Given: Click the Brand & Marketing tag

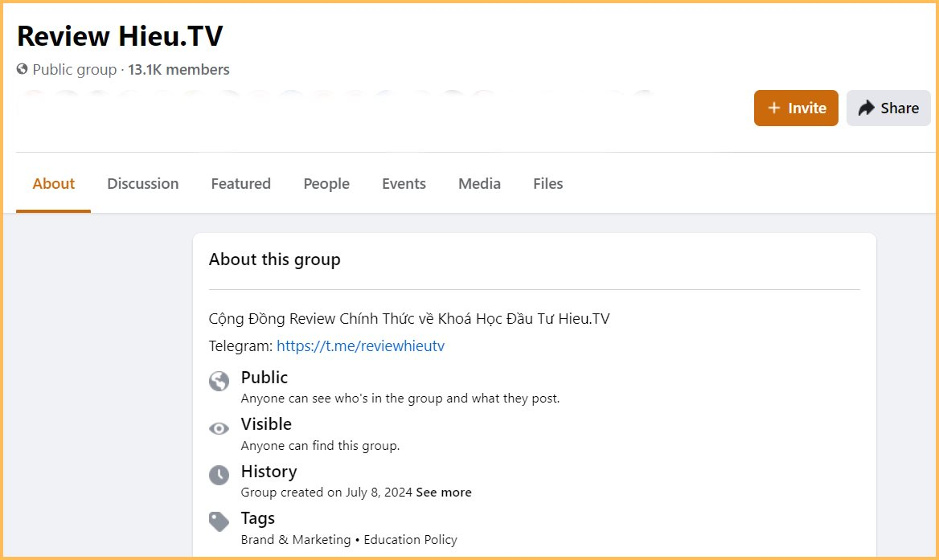Looking at the screenshot, I should (296, 540).
